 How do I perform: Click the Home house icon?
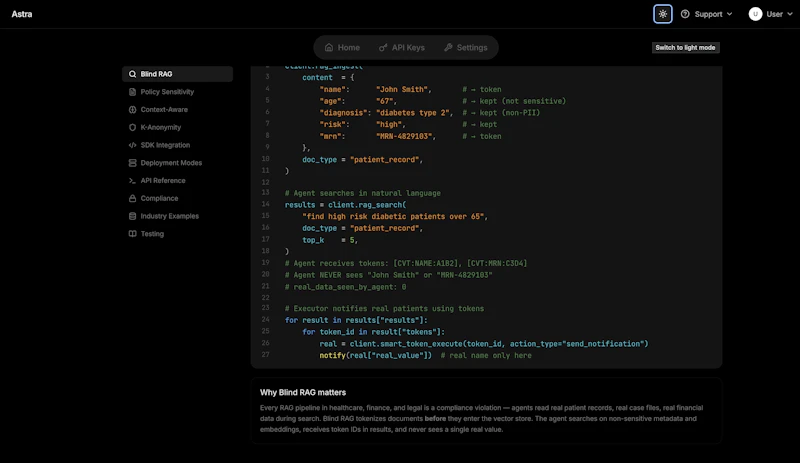pos(329,47)
